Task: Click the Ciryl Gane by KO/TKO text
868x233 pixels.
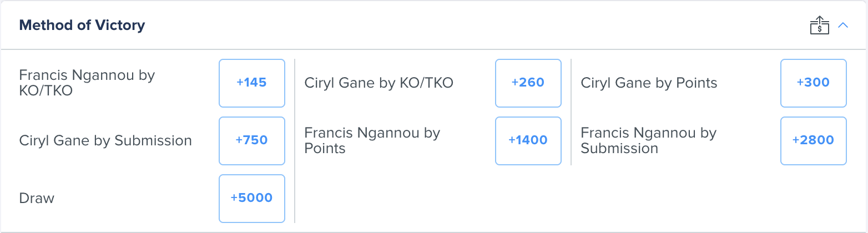Action: (379, 83)
